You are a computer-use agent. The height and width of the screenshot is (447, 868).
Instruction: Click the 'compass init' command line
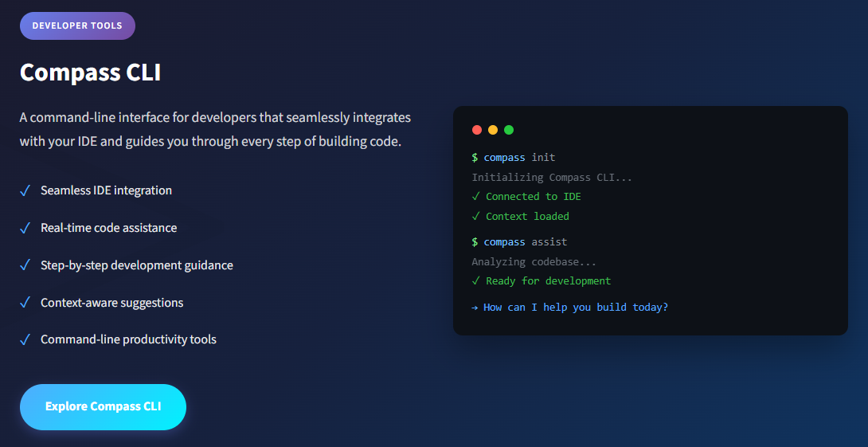pos(514,158)
